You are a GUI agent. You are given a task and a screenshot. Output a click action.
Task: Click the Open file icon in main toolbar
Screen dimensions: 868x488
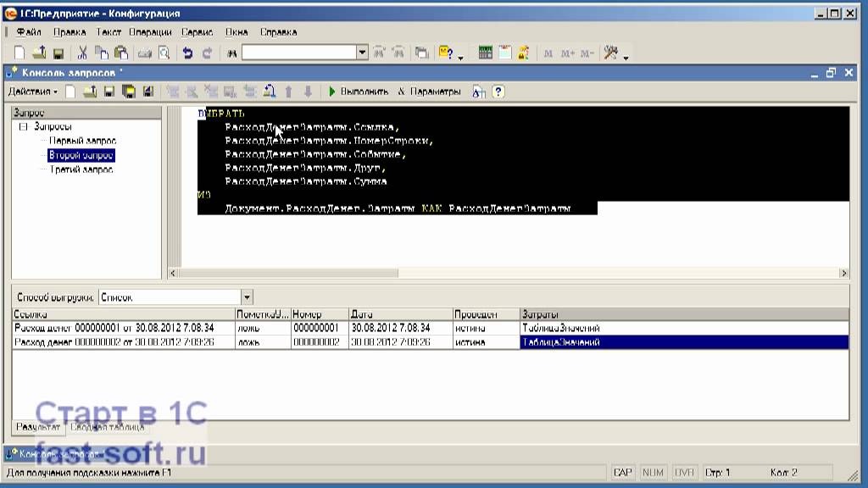click(39, 53)
